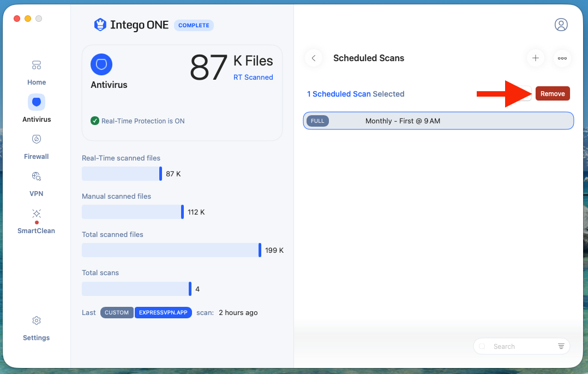Open the user account profile icon
The height and width of the screenshot is (374, 588).
[561, 25]
